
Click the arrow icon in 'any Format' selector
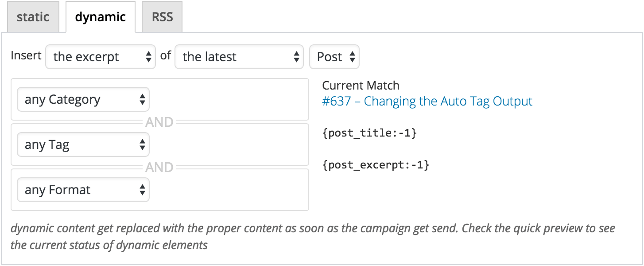142,190
